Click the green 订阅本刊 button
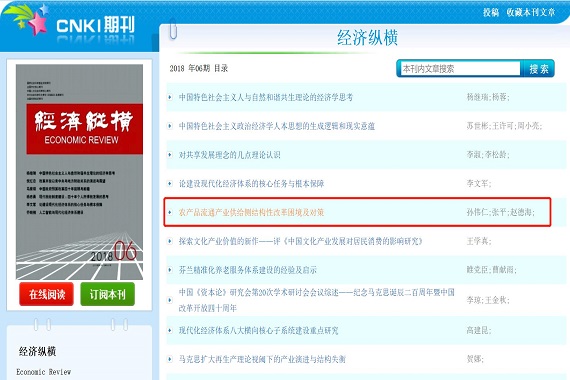This screenshot has height=380, width=570. tap(108, 294)
